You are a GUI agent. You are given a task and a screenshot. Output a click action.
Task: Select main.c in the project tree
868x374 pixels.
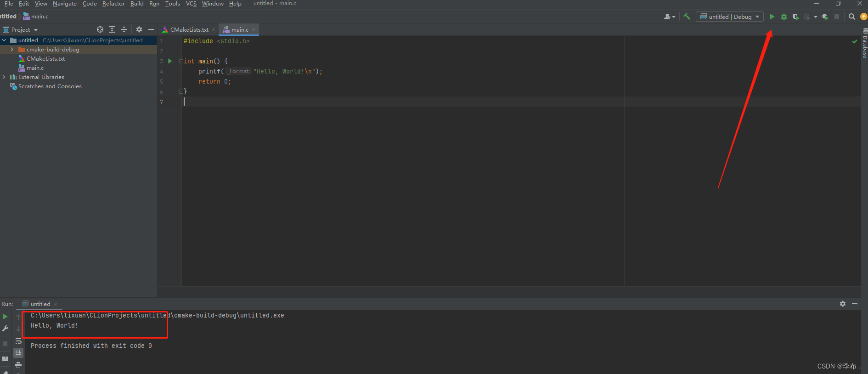click(35, 68)
